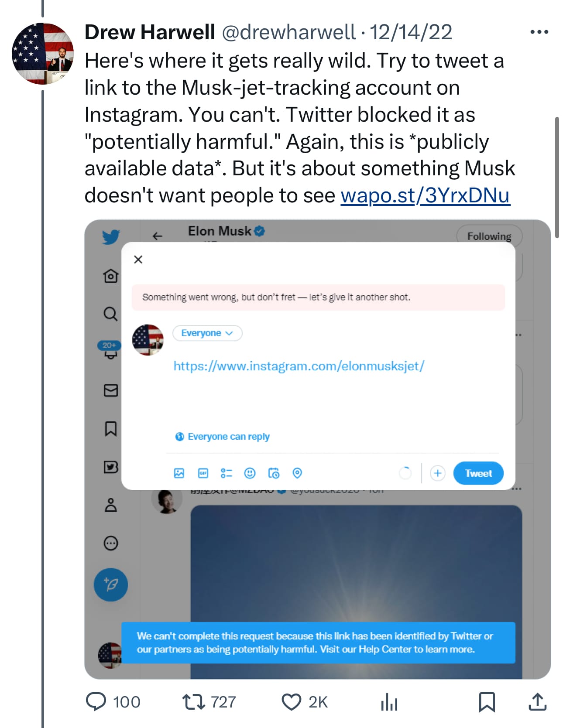Click the Following button on Elon Musk profile
563x728 pixels.
(x=489, y=236)
